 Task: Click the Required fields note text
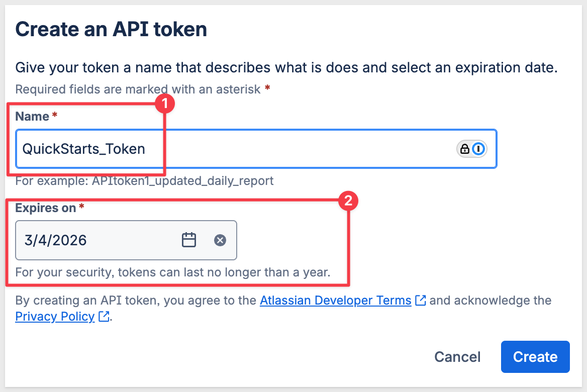[138, 89]
